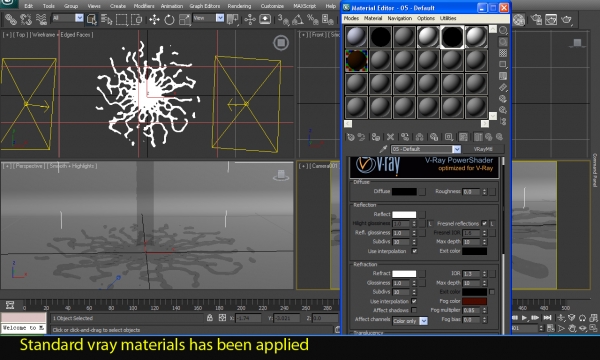Click the Play Animation button
600x360 pixels.
pyautogui.click(x=525, y=318)
